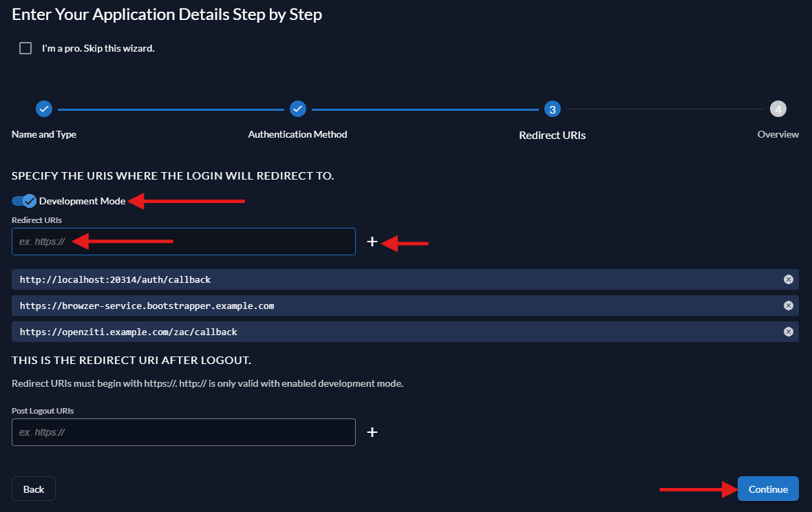Click the Redirect URIs input field
The image size is (812, 512).
coord(183,242)
